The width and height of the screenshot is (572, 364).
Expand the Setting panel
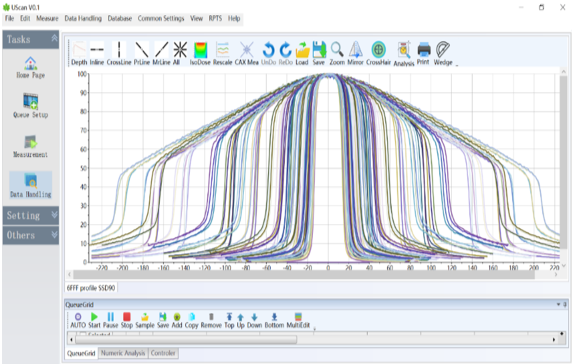pyautogui.click(x=31, y=215)
